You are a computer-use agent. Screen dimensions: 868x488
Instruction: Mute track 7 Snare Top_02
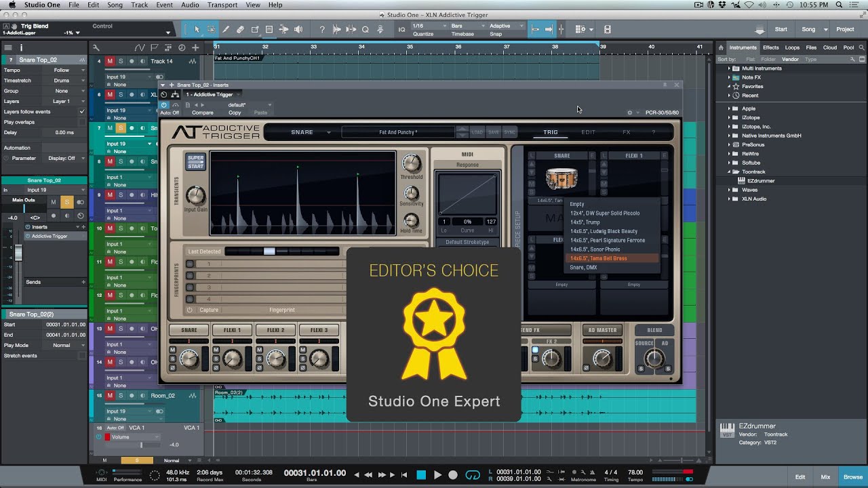[109, 128]
